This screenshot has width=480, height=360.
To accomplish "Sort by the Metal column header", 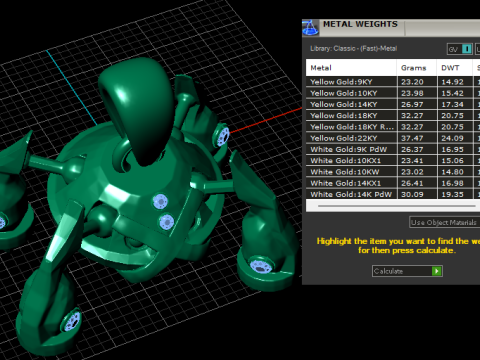I will point(351,68).
